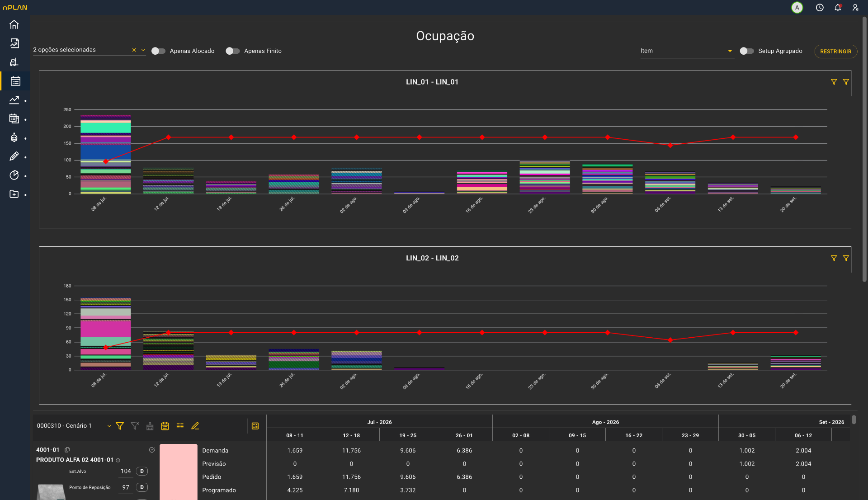
Task: Open the chart report sidebar icon
Action: (x=14, y=43)
